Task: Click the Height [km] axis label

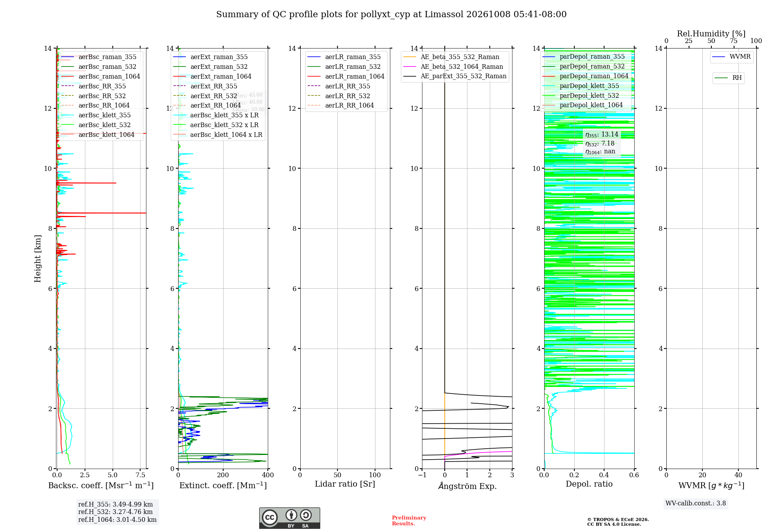Action: tap(38, 259)
